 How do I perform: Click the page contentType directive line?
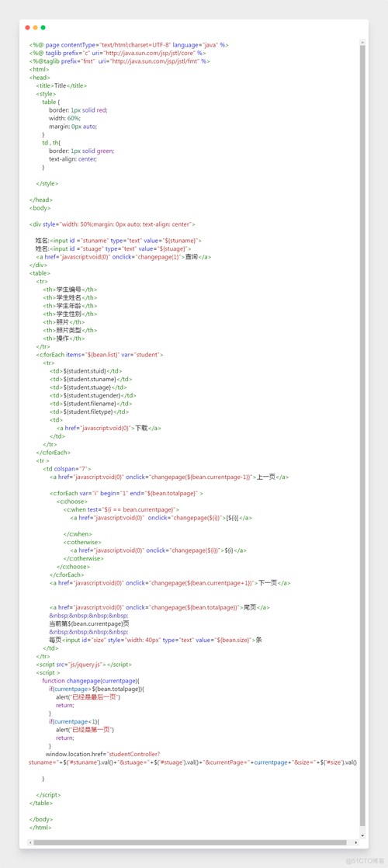tap(129, 45)
